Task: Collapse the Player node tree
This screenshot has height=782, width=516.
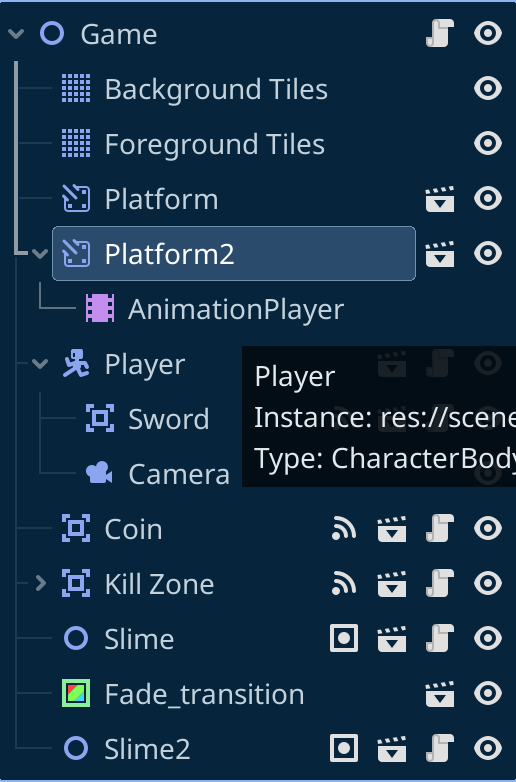Action: (40, 364)
